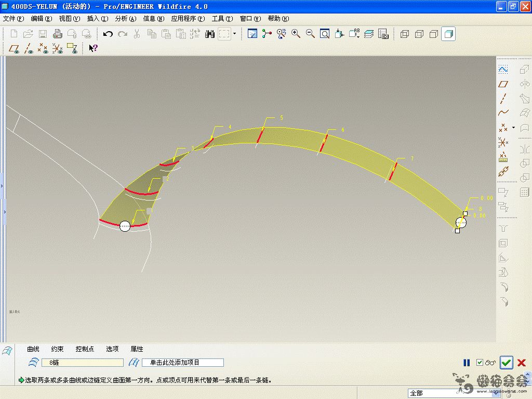Select the Sketch tool in right toolbar
Image resolution: width=532 pixels, height=399 pixels.
tap(503, 70)
